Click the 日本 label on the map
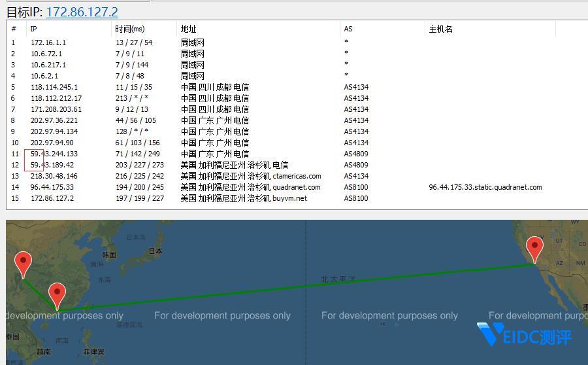 coord(155,251)
